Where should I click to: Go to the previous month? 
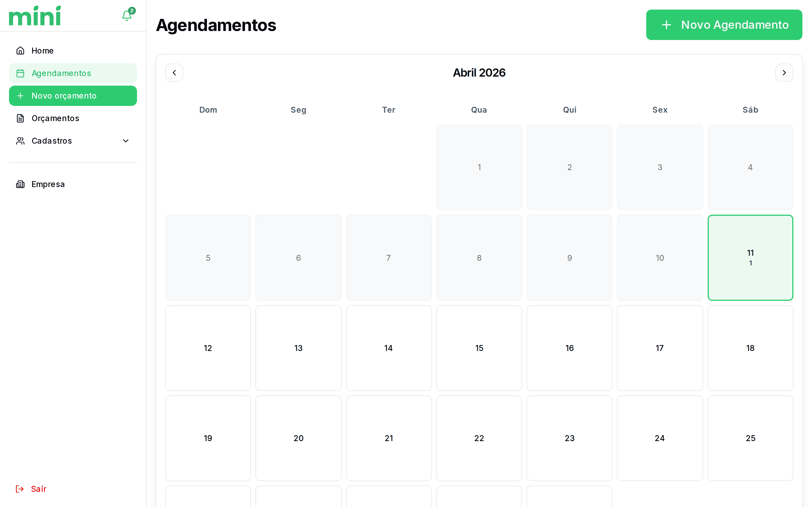(x=174, y=73)
